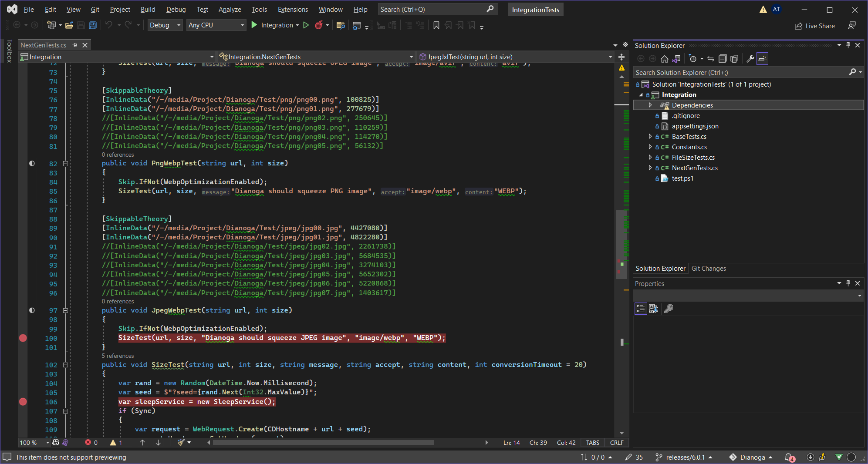Viewport: 868px width, 464px height.
Task: Open the feedback icon next to Live Share
Action: [852, 26]
